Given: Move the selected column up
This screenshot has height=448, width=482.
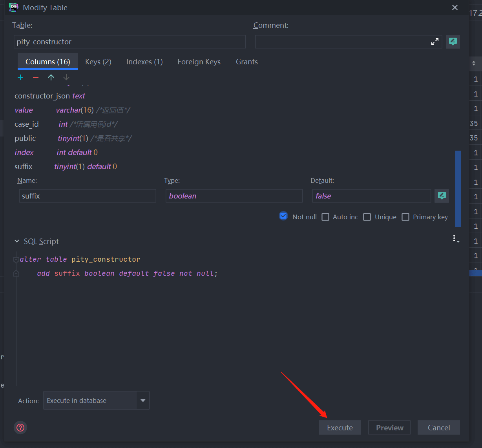Looking at the screenshot, I should coord(51,77).
